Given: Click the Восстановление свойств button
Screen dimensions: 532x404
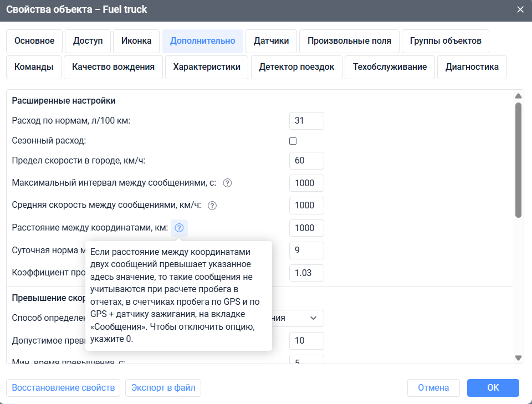Looking at the screenshot, I should [x=63, y=388].
